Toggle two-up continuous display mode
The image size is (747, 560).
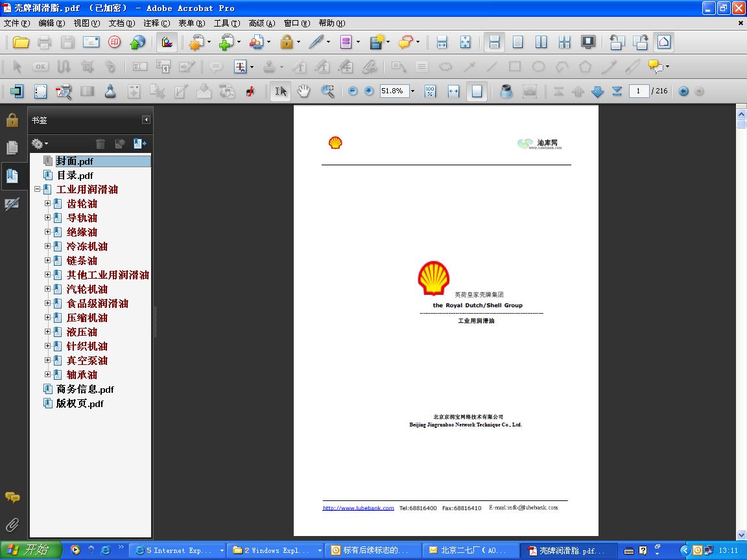click(565, 42)
